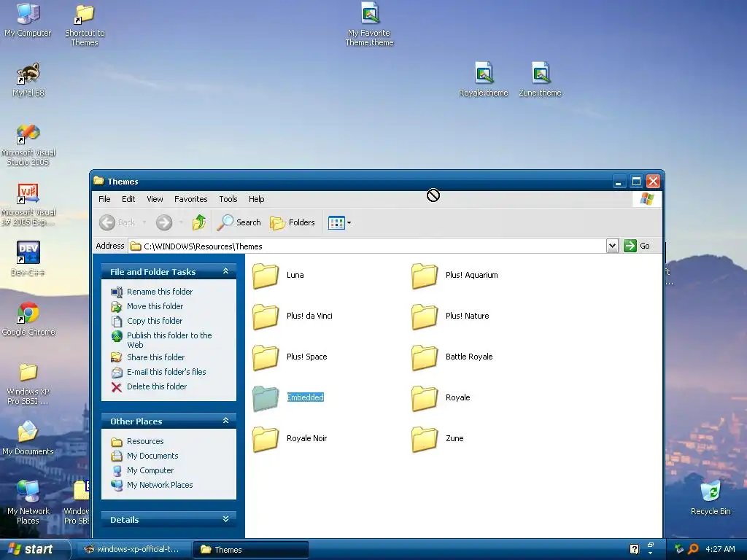Viewport: 747px width, 560px height.
Task: Toggle the Folders tree pane
Action: click(x=293, y=222)
